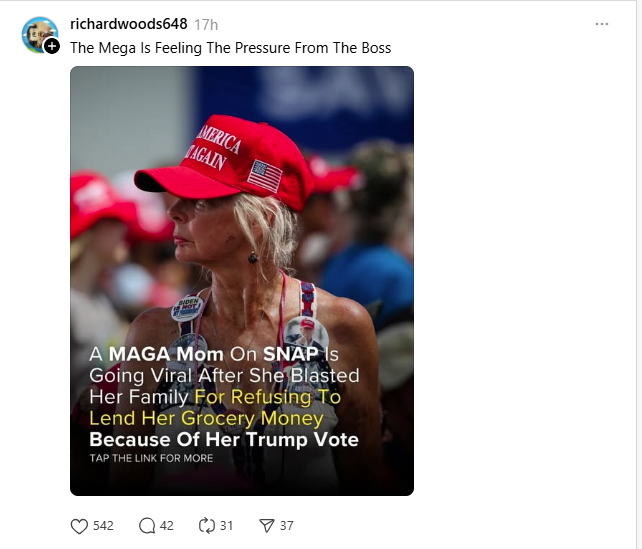Share the post via paper plane icon
642x549 pixels.
coord(267,526)
